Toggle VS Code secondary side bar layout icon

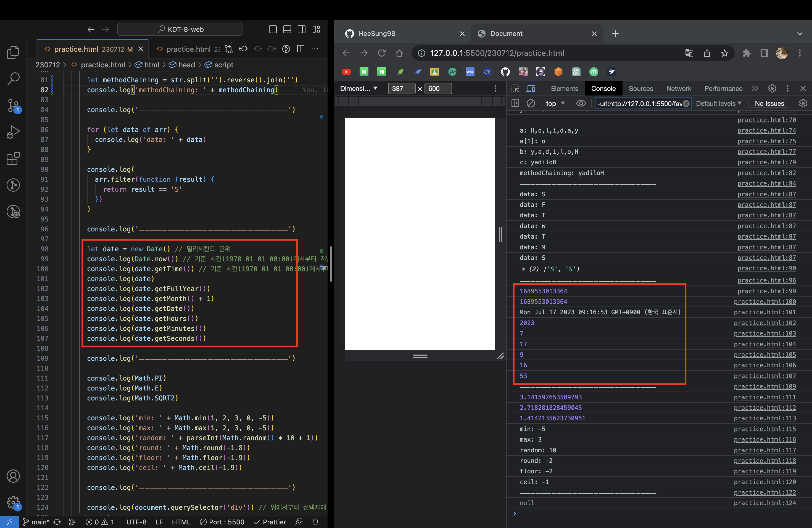[302, 29]
